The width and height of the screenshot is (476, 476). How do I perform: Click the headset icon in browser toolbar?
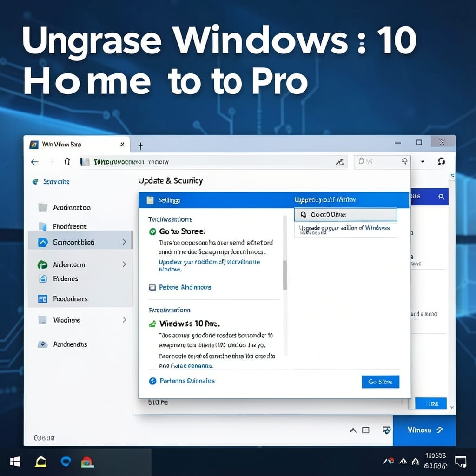(x=442, y=161)
